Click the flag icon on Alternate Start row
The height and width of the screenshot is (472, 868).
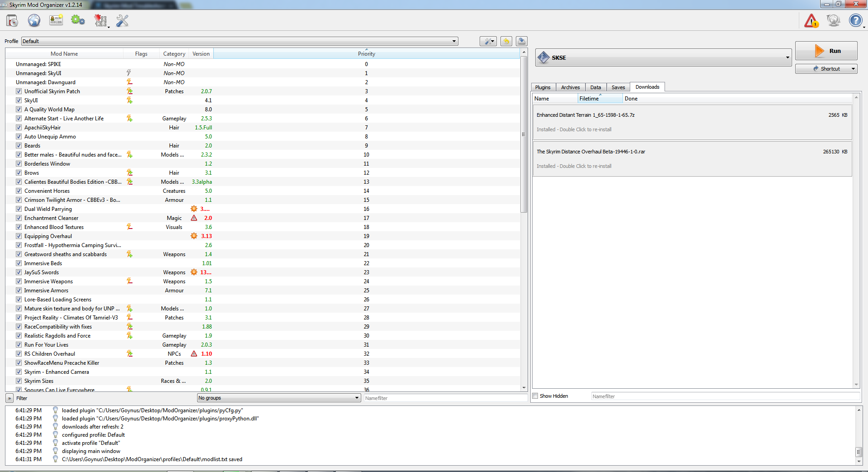click(x=129, y=118)
